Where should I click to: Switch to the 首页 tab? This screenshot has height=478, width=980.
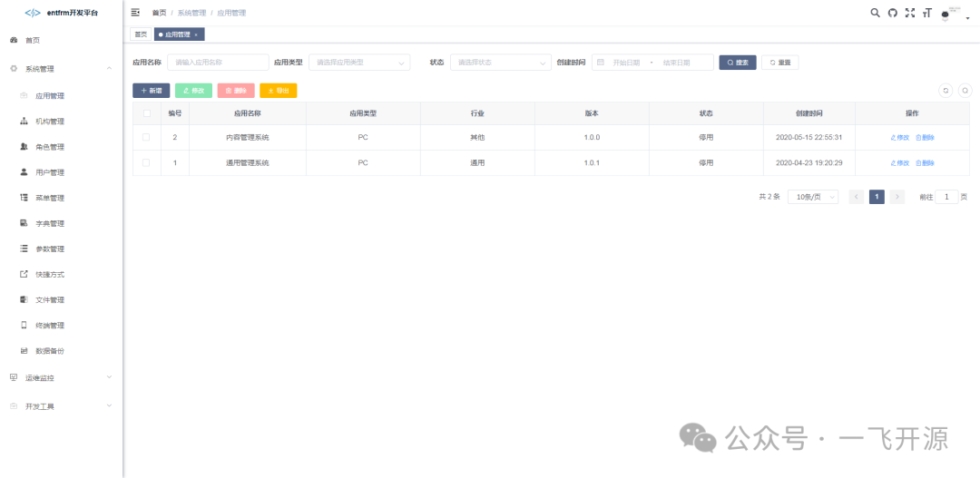(x=141, y=34)
